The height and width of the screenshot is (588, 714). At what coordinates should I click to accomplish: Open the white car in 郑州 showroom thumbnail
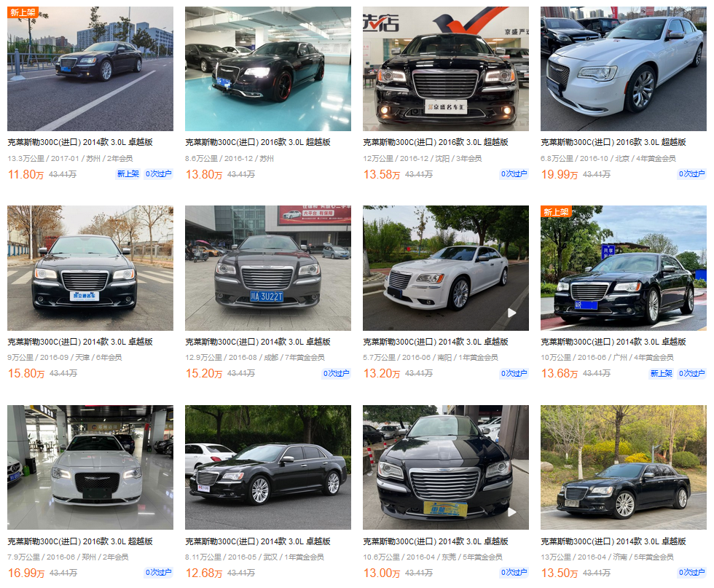point(90,467)
